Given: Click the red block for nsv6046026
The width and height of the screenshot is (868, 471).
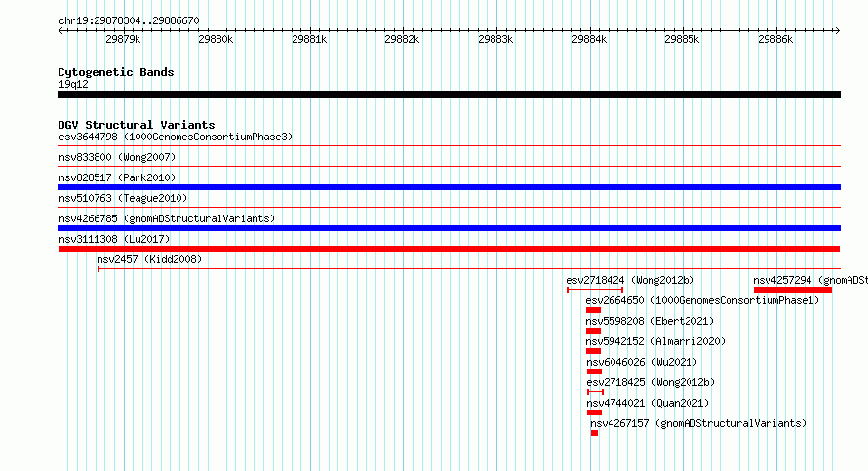Looking at the screenshot, I should (x=595, y=372).
